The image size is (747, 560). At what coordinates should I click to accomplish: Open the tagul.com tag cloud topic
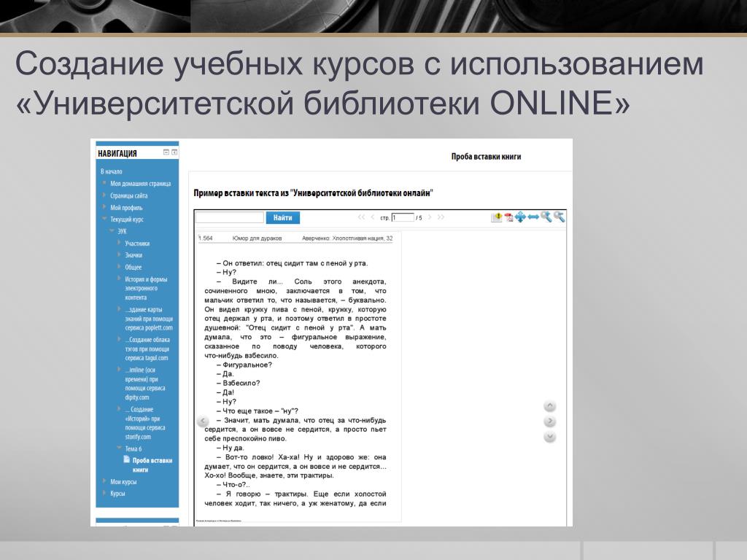147,349
